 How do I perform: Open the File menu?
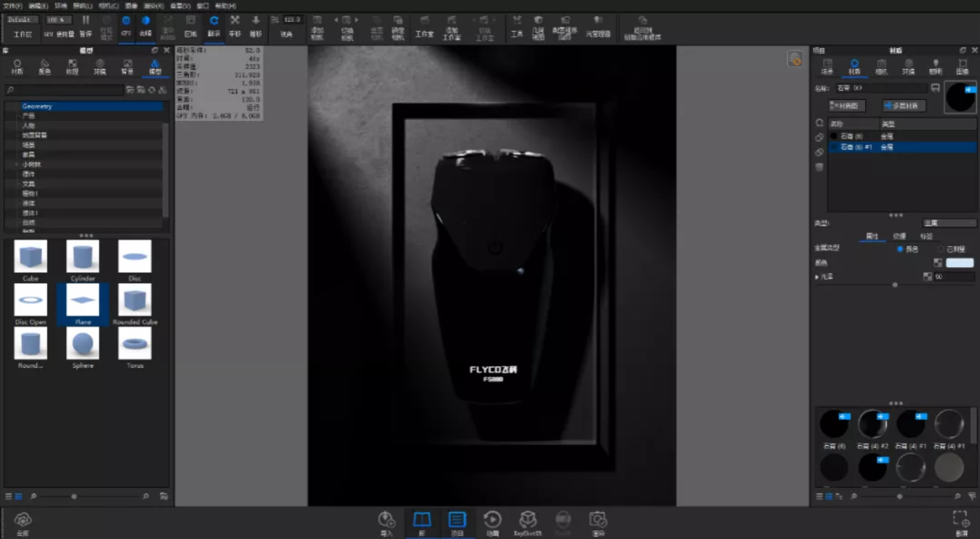(x=12, y=5)
